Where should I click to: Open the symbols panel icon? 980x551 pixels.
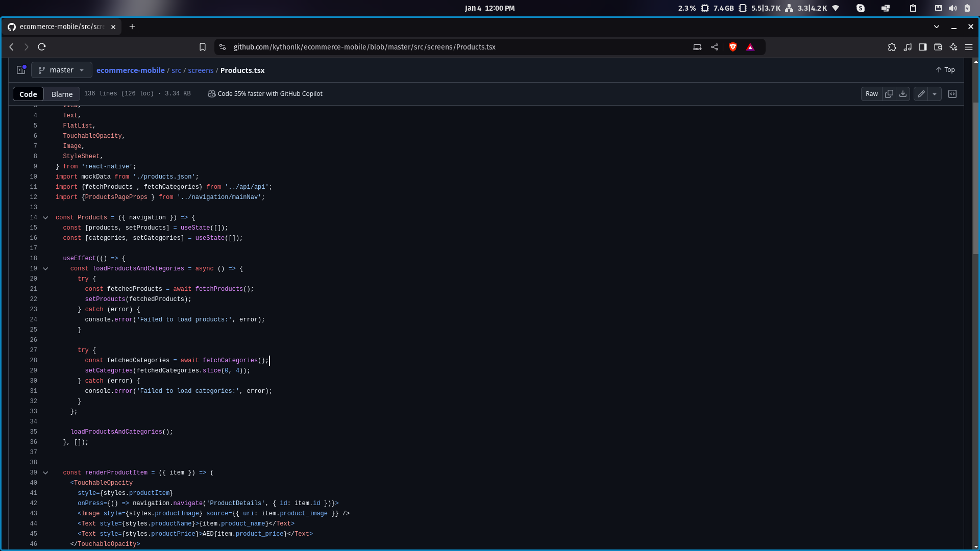coord(952,94)
